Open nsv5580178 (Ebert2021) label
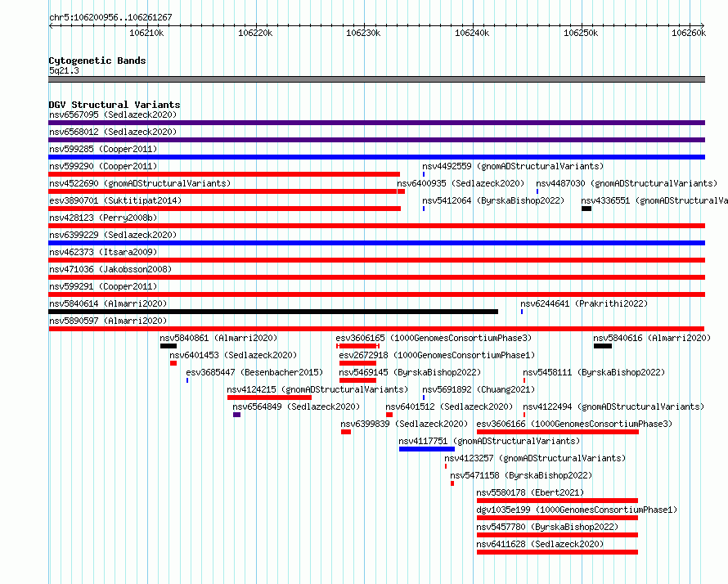728x584 pixels. 530,492
